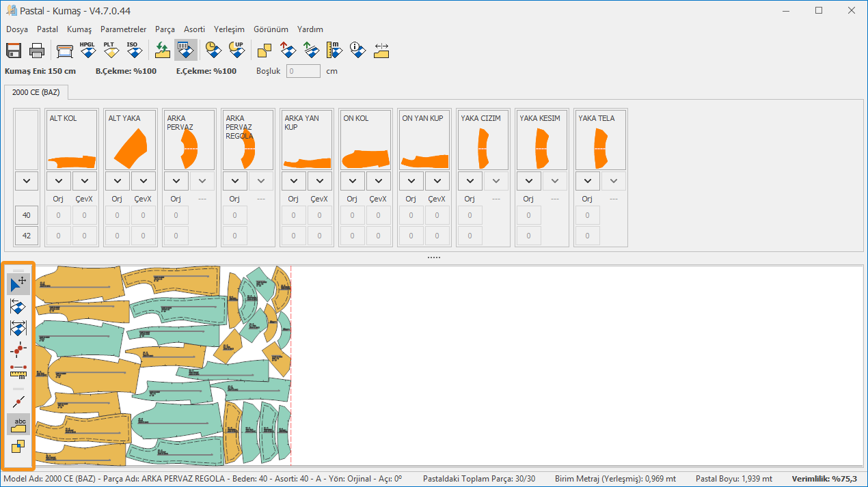
Task: Click the Boşluk input field
Action: 303,71
